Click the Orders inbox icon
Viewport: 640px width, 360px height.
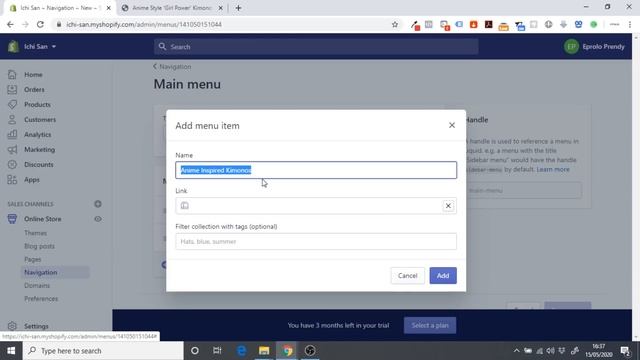[12, 89]
